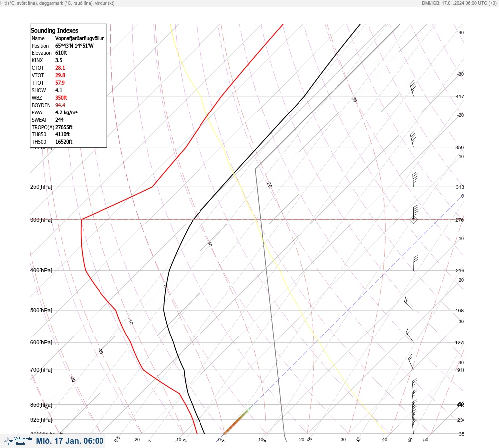Image resolution: width=499 pixels, height=448 pixels.
Task: Click the wind barb at the 600 hPa level
Action: tap(410, 336)
